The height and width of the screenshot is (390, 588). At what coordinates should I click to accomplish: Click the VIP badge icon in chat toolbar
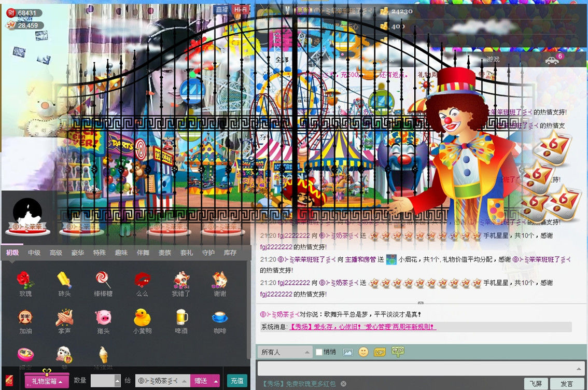coord(380,352)
